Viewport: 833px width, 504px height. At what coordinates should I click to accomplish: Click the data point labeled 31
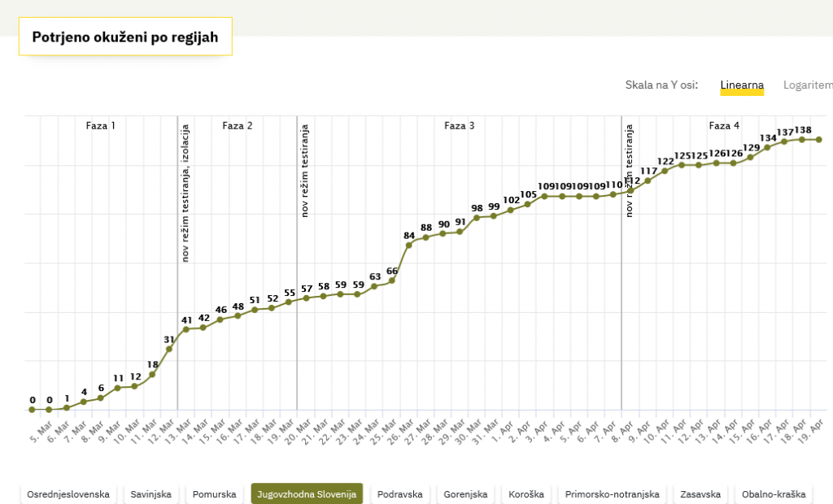[169, 349]
